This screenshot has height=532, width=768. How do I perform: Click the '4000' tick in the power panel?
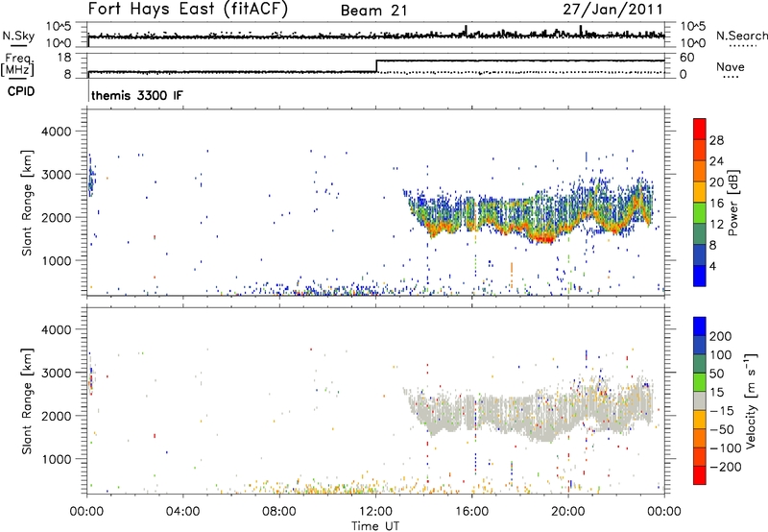[56, 132]
